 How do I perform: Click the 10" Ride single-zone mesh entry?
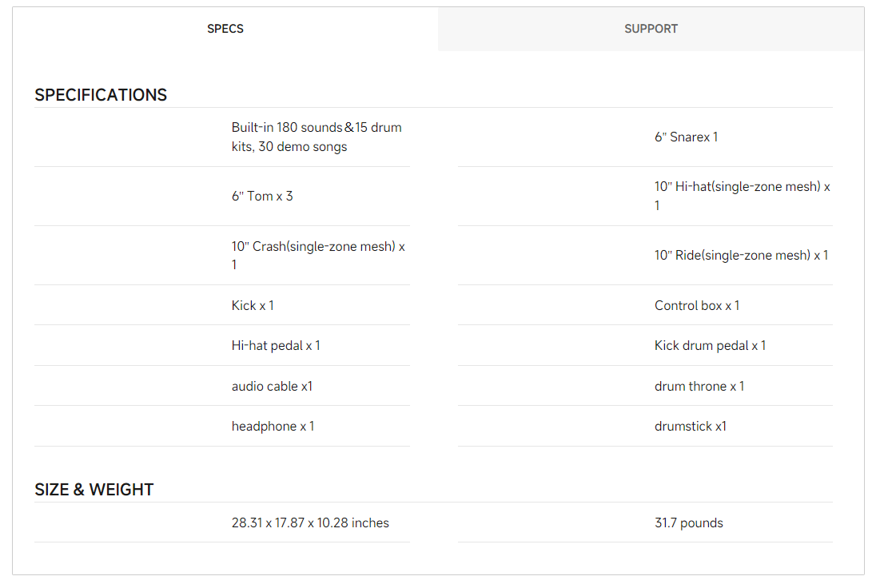coord(741,256)
